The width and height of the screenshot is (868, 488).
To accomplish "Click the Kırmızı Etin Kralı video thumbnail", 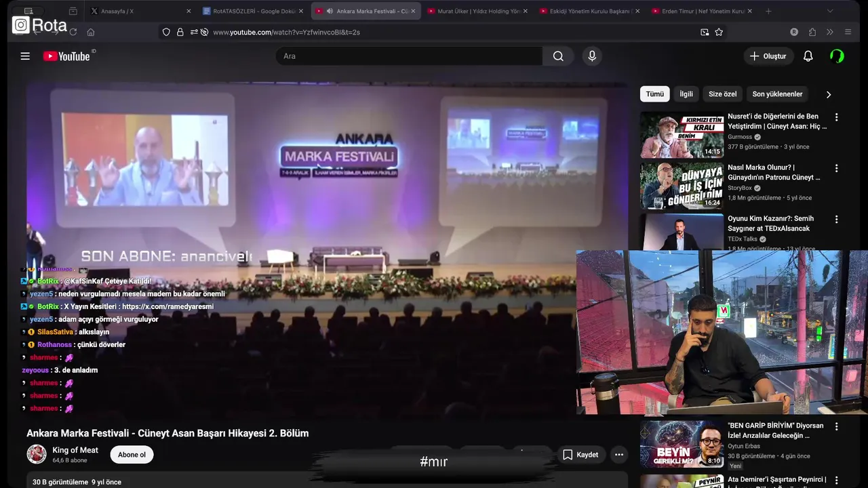I will click(682, 135).
